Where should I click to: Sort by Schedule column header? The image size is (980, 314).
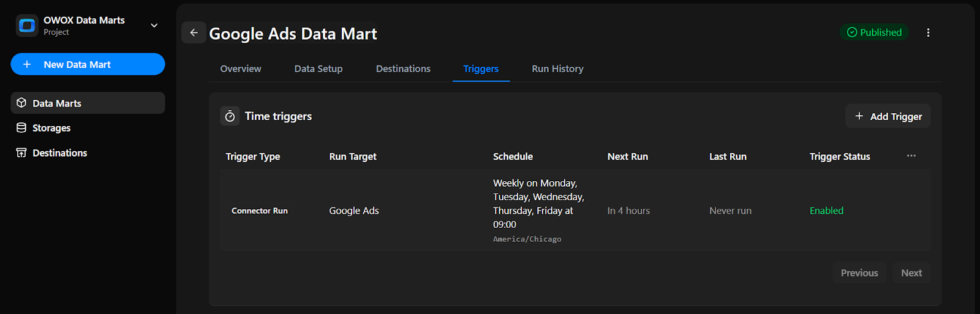coord(513,157)
